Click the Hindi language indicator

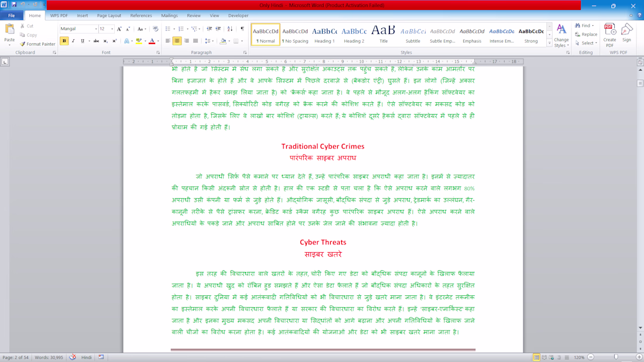pyautogui.click(x=86, y=357)
